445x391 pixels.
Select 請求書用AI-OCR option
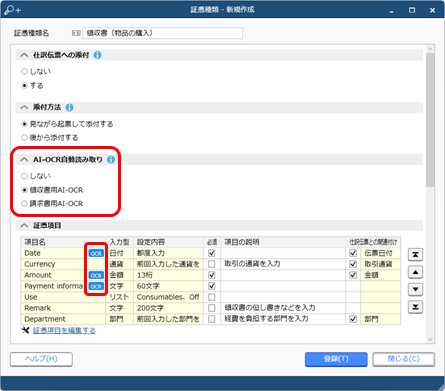tap(24, 203)
